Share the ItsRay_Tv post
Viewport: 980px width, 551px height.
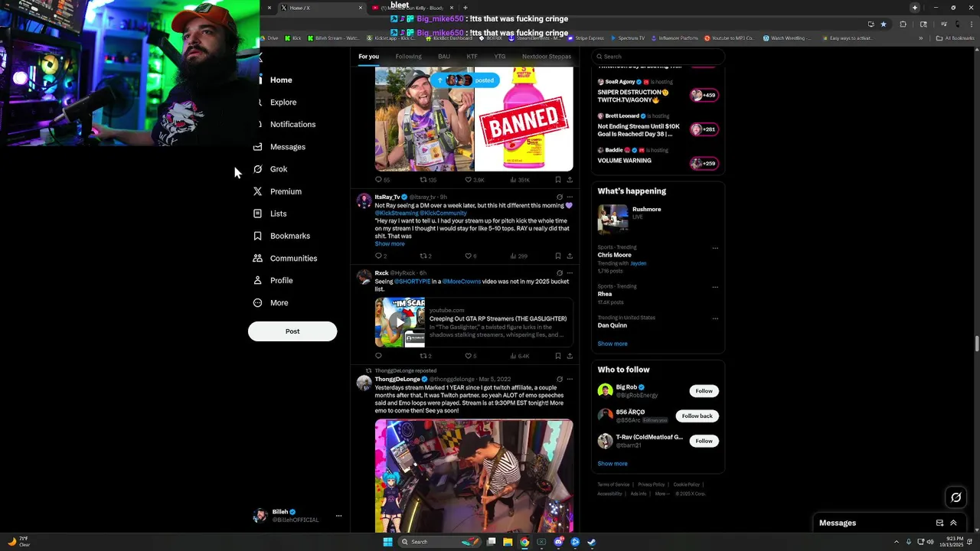coord(570,256)
